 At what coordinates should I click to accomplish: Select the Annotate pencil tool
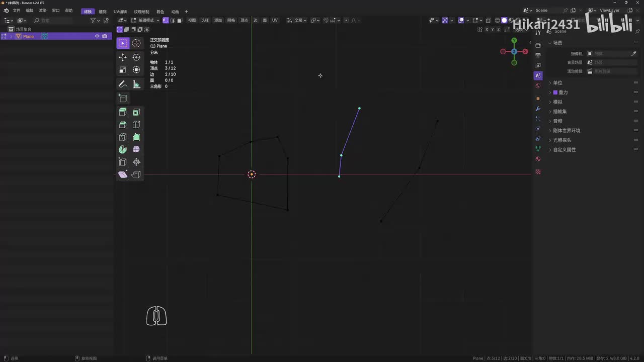pos(123,84)
